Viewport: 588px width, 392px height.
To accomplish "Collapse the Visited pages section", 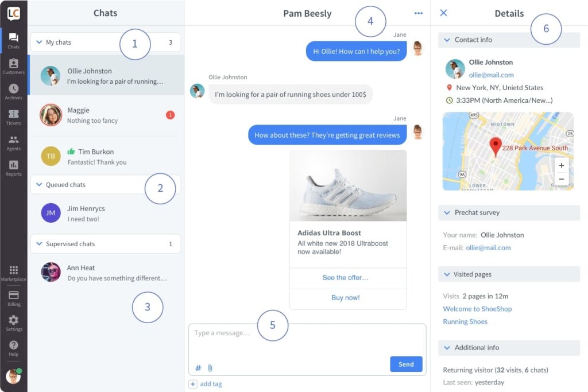I will pos(447,274).
